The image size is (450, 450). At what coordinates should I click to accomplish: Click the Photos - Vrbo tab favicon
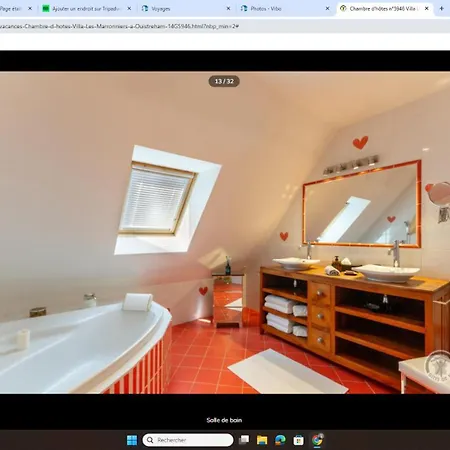(x=244, y=9)
